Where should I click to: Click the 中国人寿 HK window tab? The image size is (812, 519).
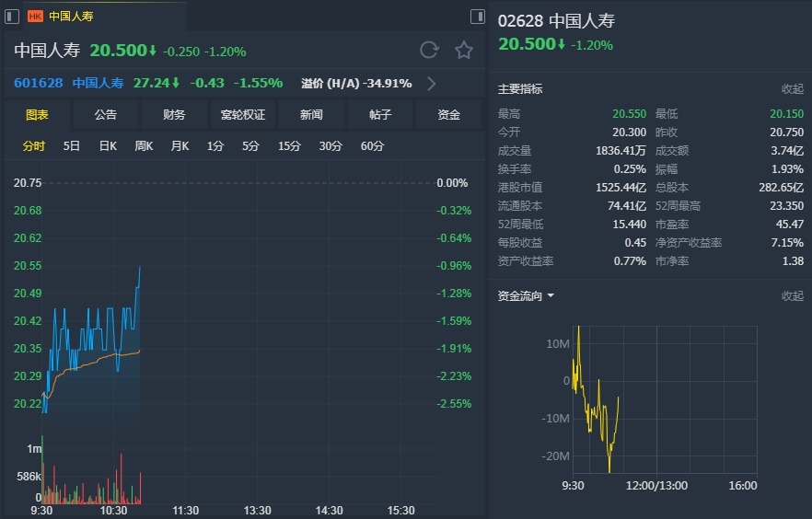[x=71, y=17]
